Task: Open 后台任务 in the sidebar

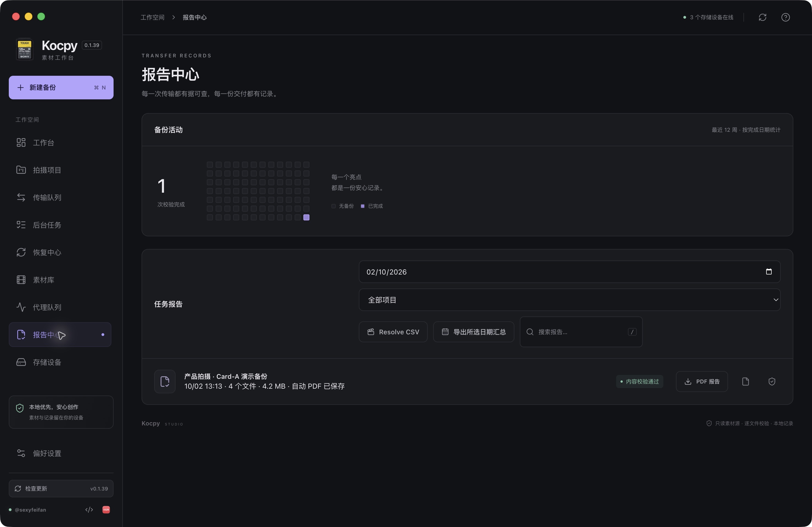Action: (x=60, y=225)
